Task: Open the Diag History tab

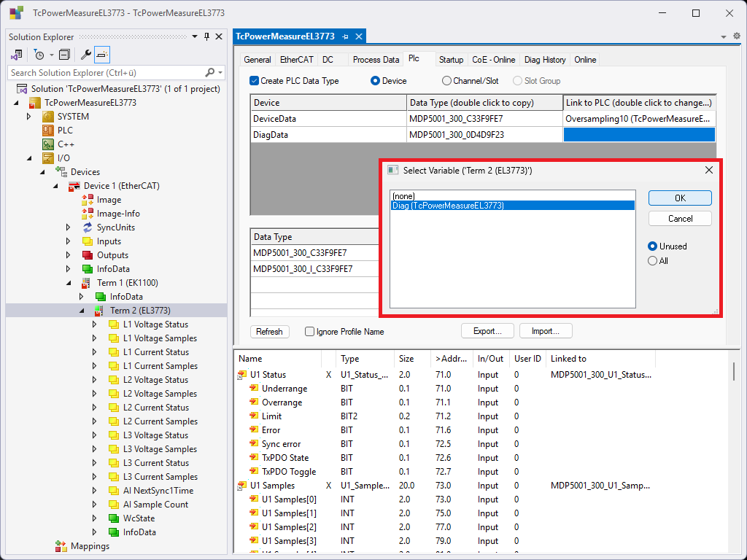Action: pyautogui.click(x=545, y=60)
